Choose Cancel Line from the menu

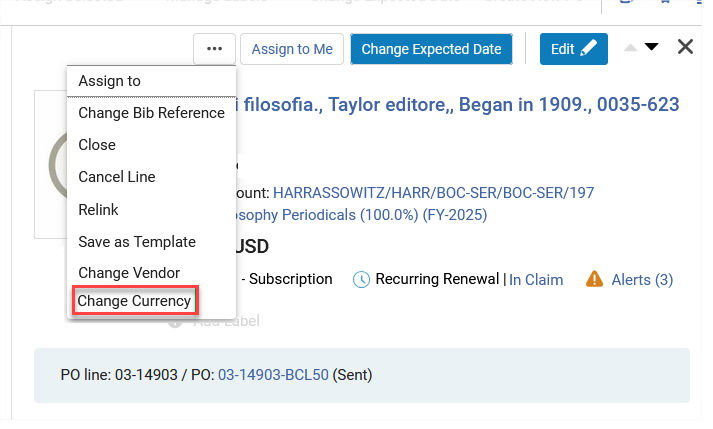pos(117,177)
